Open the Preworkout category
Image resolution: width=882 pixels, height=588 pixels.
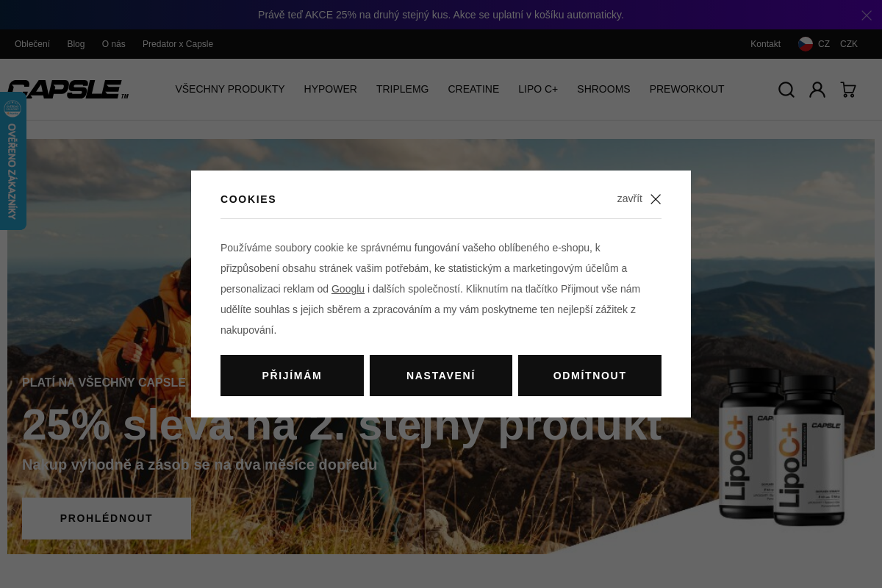point(686,89)
